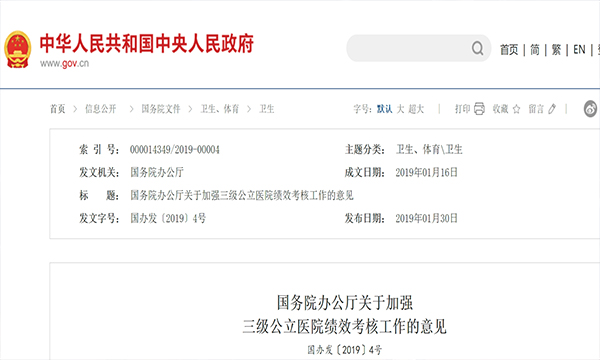Viewport: 600px width, 360px height.
Task: Click the 主题分类 label
Action: coord(365,150)
